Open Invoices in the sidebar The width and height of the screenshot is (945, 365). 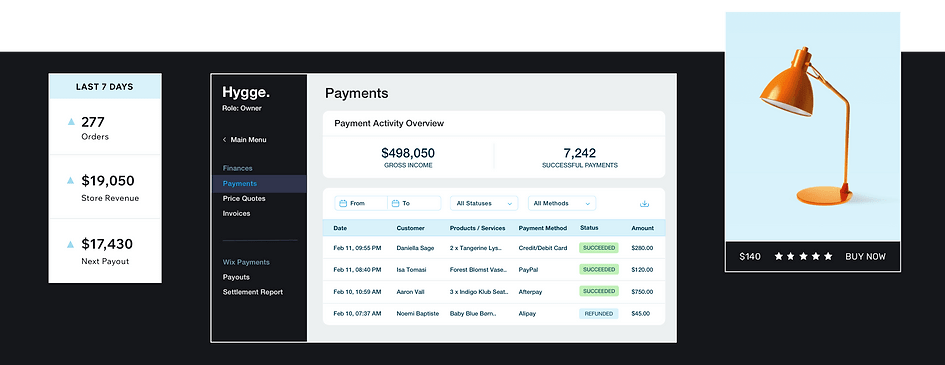click(x=236, y=214)
